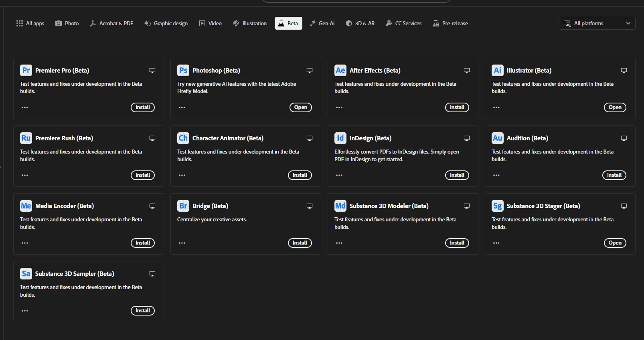The height and width of the screenshot is (340, 644).
Task: Open Substance 3D Stager (Beta)
Action: tap(615, 243)
